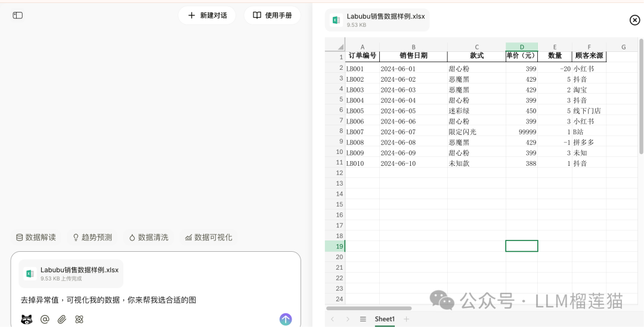This screenshot has width=644, height=327.
Task: Select all cells via corner triangle
Action: [335, 47]
